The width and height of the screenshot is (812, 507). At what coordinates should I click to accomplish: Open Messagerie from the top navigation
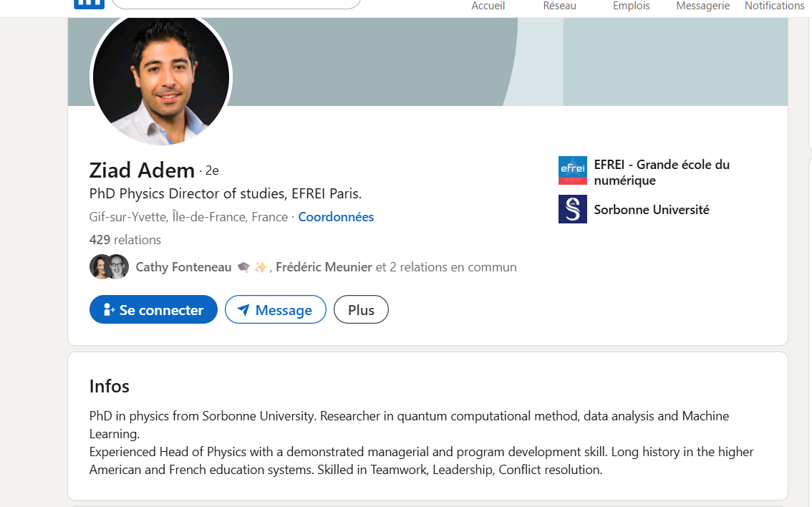pos(702,6)
